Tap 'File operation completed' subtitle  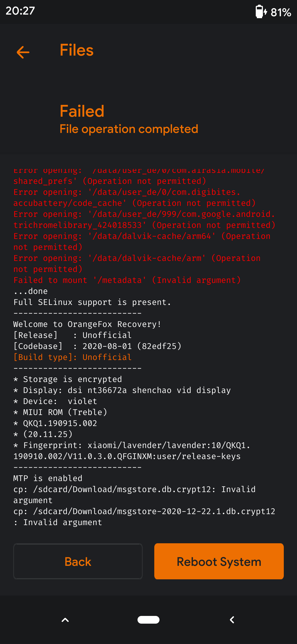[x=129, y=129]
